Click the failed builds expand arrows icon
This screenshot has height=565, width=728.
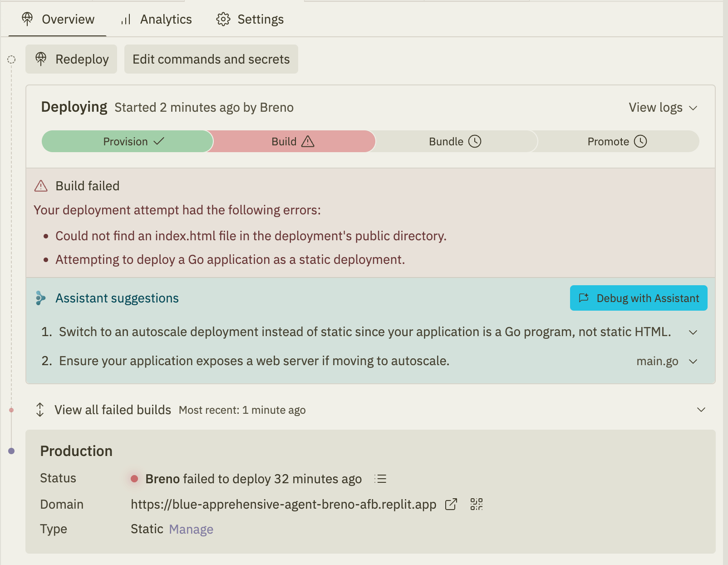pyautogui.click(x=40, y=410)
